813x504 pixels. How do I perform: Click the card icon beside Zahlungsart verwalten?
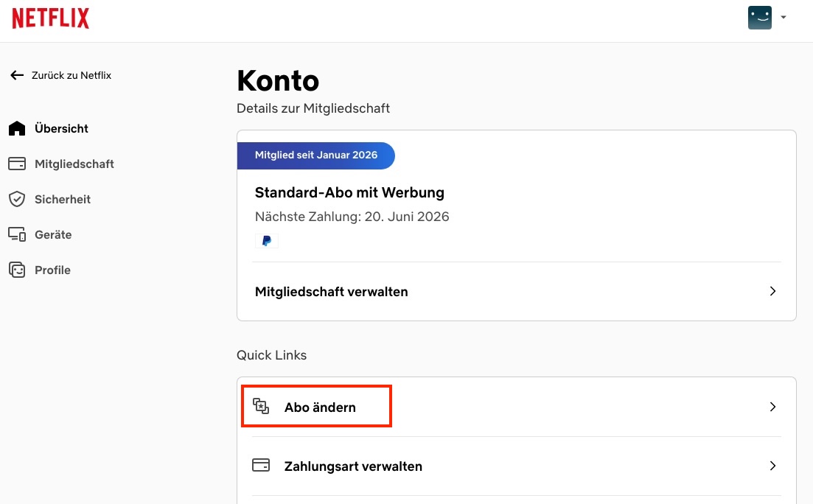coord(261,465)
